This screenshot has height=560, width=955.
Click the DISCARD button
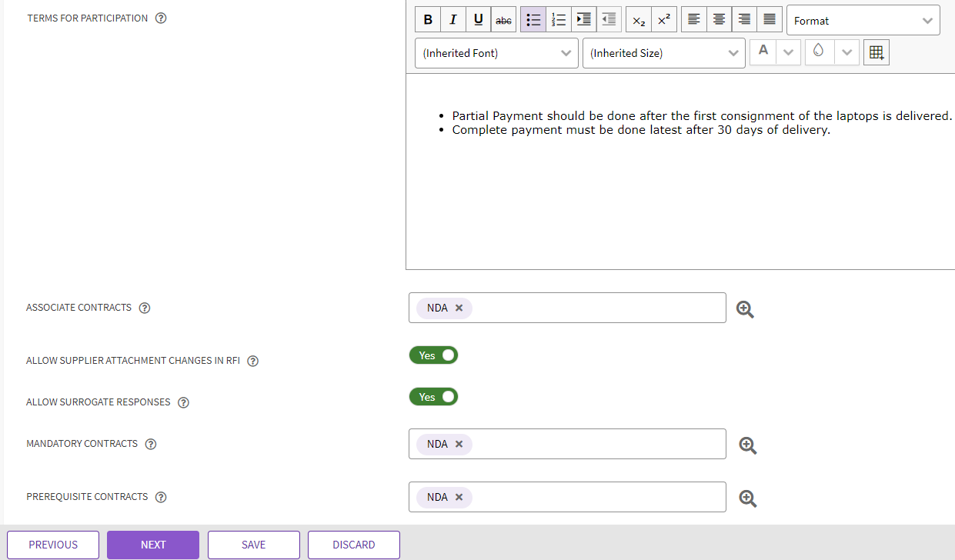[x=354, y=545]
